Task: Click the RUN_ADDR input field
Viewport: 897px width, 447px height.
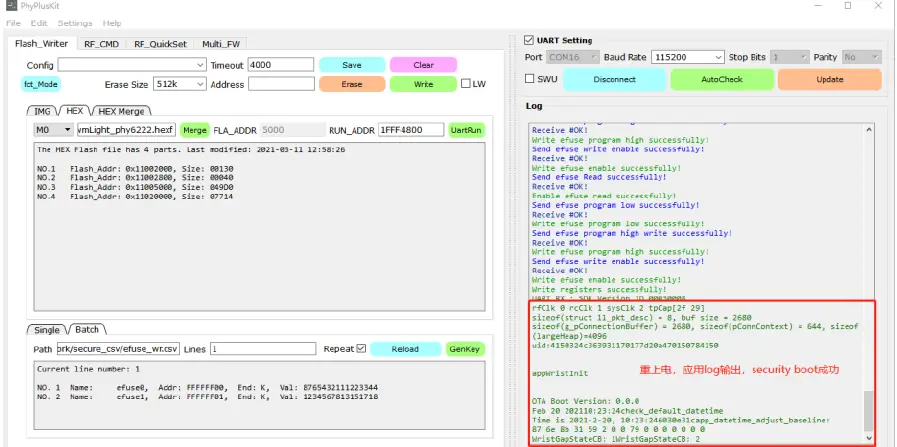Action: [x=411, y=130]
